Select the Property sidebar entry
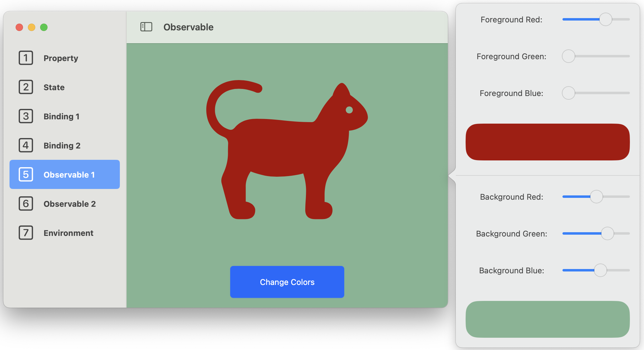Screen dimensions: 644x350 coord(61,58)
